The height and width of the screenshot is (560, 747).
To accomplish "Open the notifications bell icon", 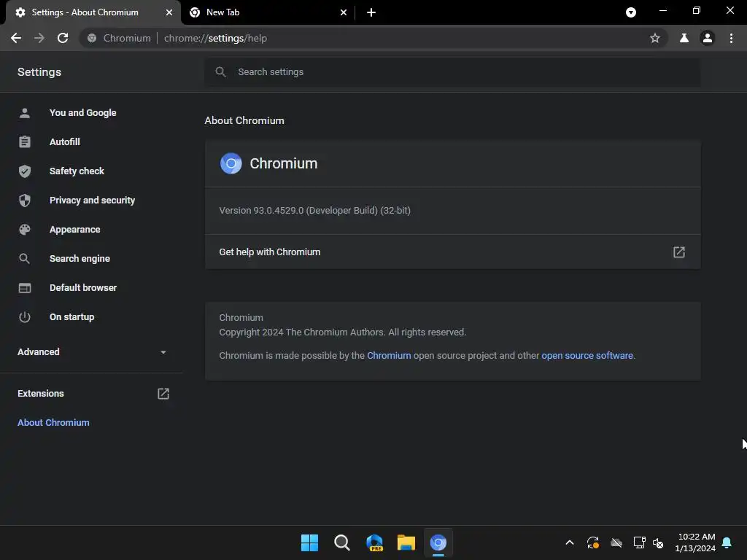I will (x=727, y=542).
